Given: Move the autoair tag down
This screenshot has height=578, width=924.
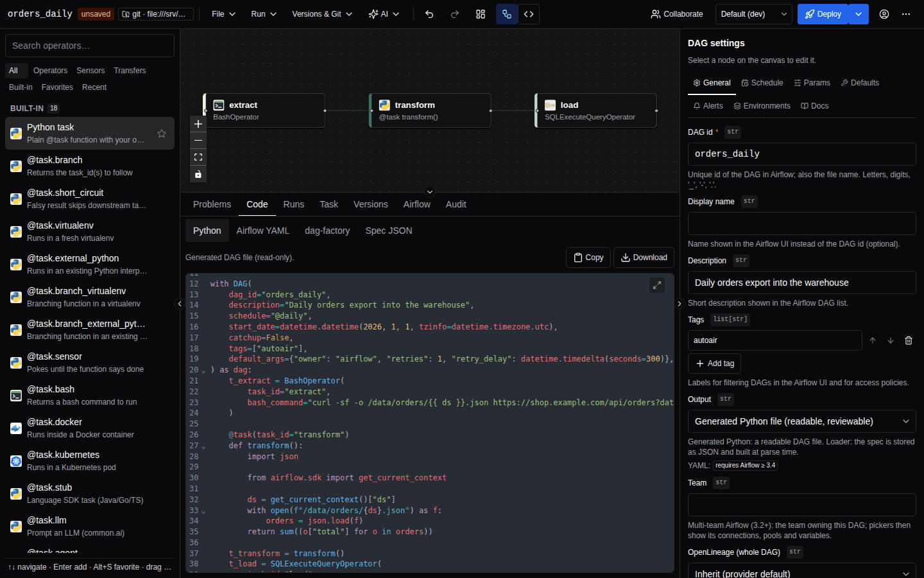Looking at the screenshot, I should click(x=891, y=340).
